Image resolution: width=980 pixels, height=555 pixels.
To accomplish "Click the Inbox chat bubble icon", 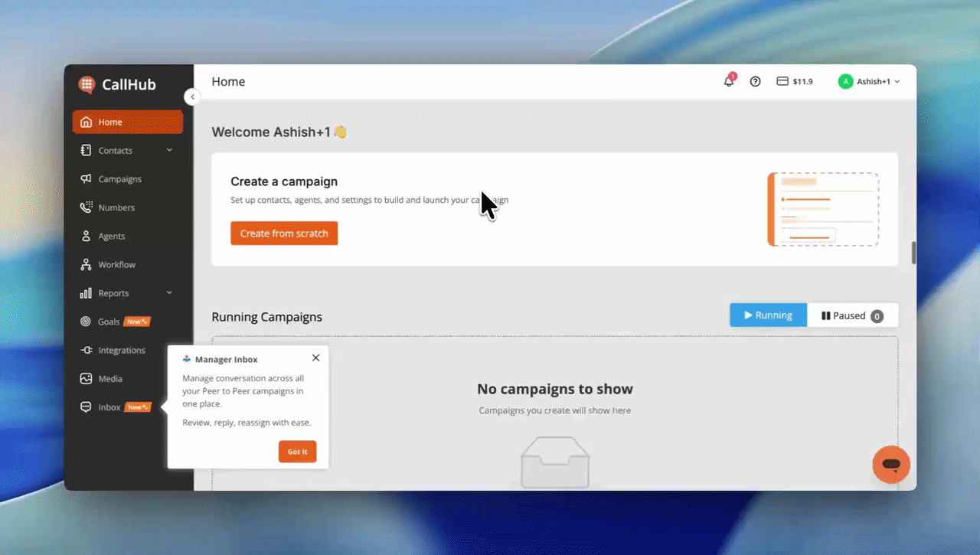I will [86, 407].
